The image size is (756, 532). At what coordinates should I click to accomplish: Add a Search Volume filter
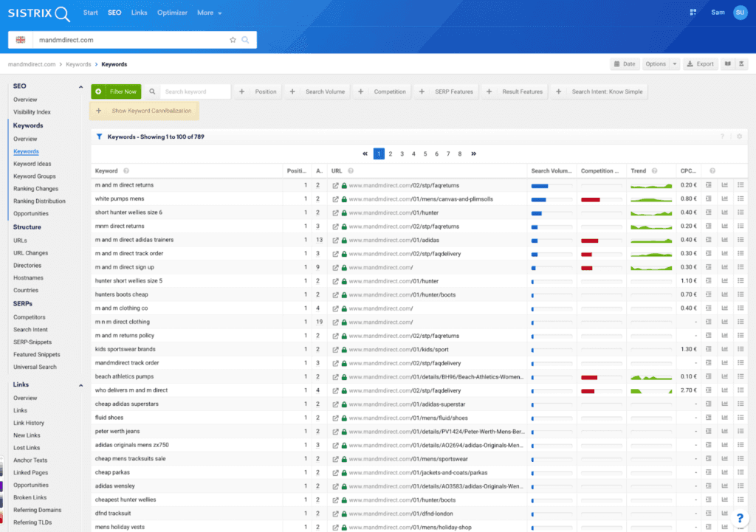click(319, 91)
